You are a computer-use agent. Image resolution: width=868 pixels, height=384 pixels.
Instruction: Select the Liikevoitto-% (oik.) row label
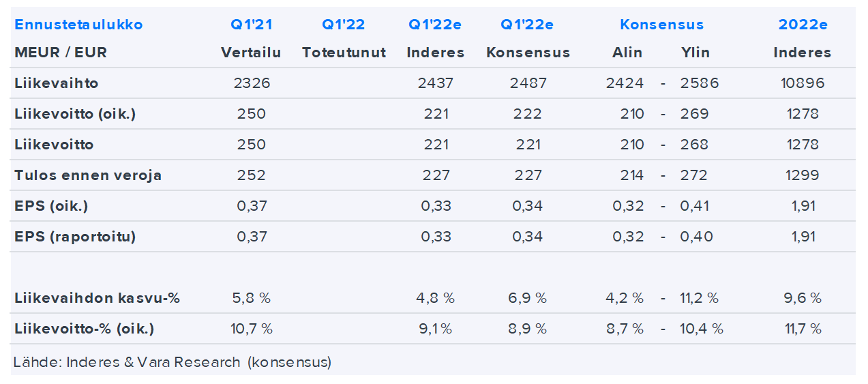click(84, 329)
